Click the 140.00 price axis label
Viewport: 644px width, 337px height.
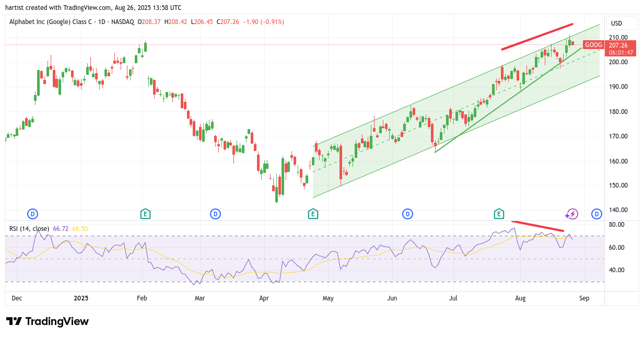618,210
